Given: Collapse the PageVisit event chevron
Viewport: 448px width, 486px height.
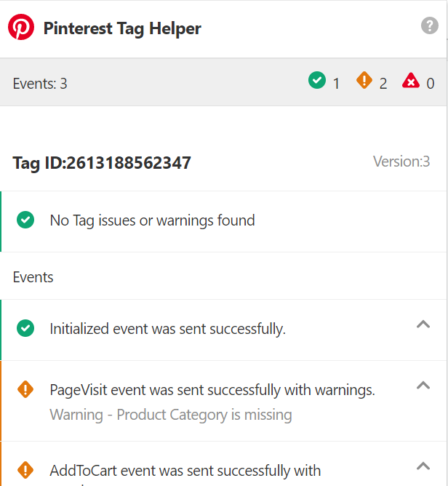Looking at the screenshot, I should coord(423,386).
